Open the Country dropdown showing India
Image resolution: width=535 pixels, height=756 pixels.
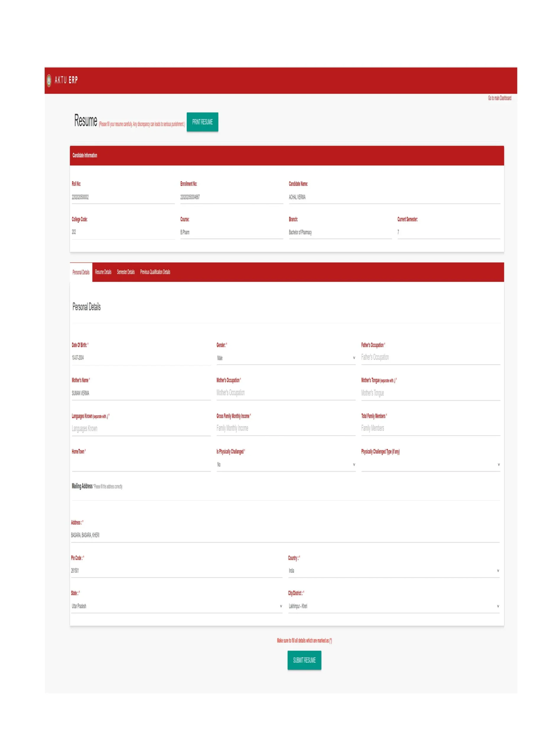(393, 571)
